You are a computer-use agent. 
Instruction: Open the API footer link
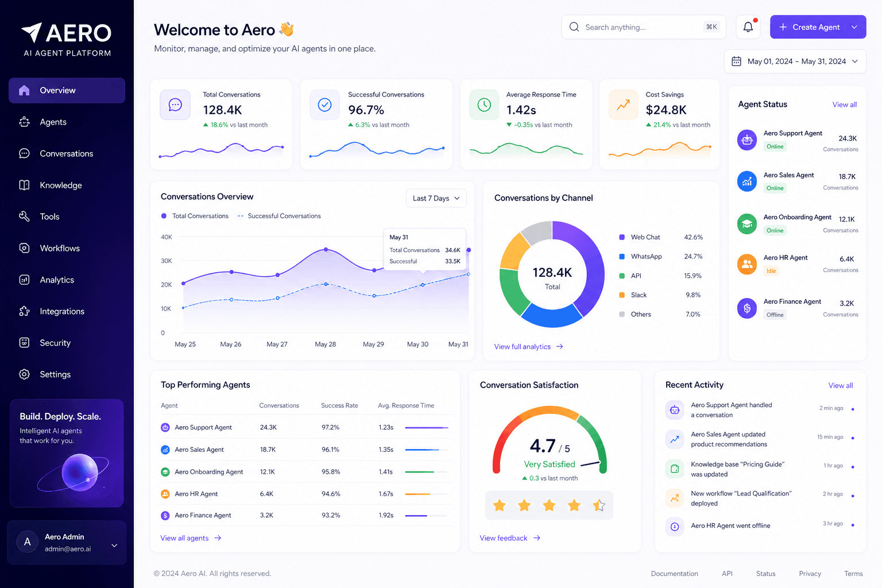[727, 574]
